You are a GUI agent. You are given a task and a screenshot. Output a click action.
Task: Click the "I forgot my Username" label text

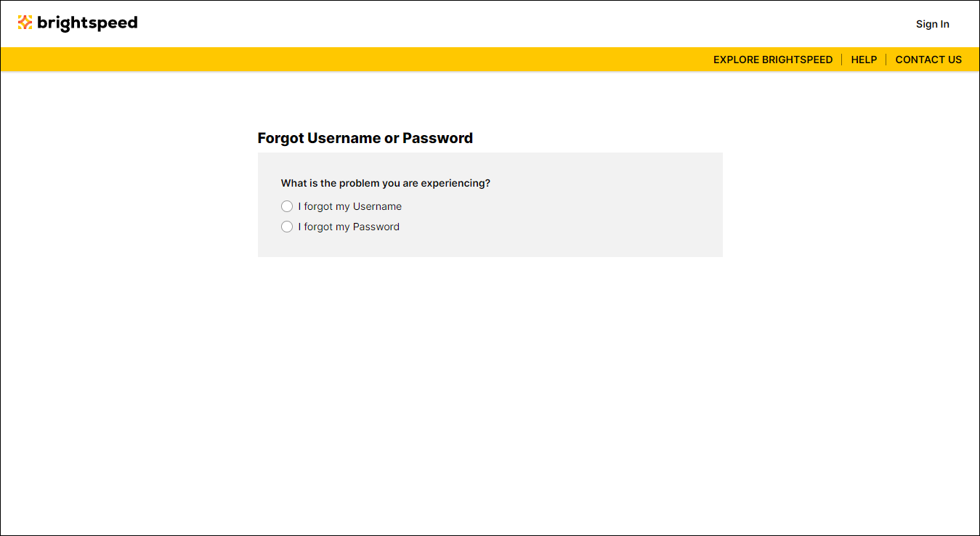click(349, 206)
